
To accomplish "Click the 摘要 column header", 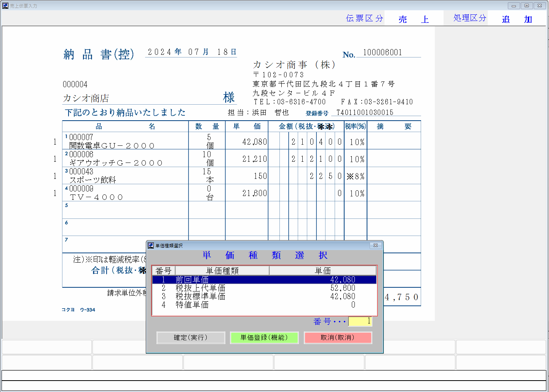I will [394, 126].
